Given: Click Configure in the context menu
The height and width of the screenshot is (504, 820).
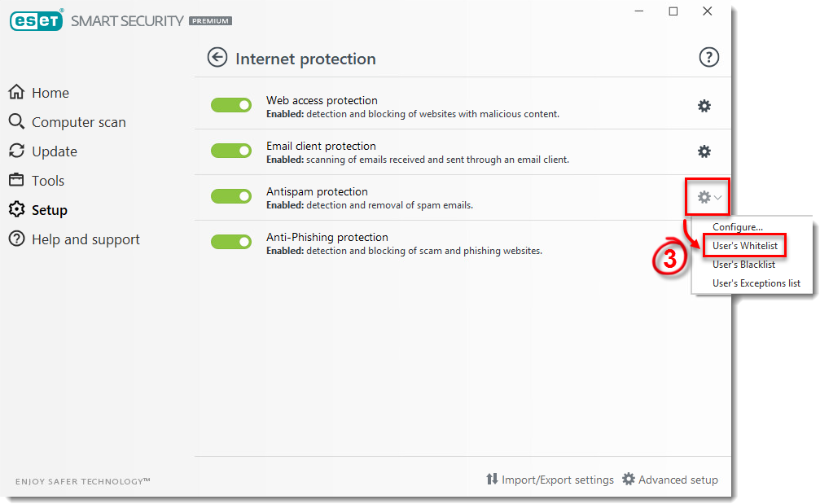Looking at the screenshot, I should (x=736, y=227).
